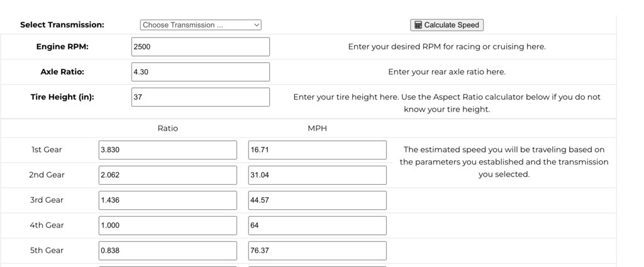Screen dimensions: 644x267
Task: Click the Axle Ratio label
Action: (62, 72)
